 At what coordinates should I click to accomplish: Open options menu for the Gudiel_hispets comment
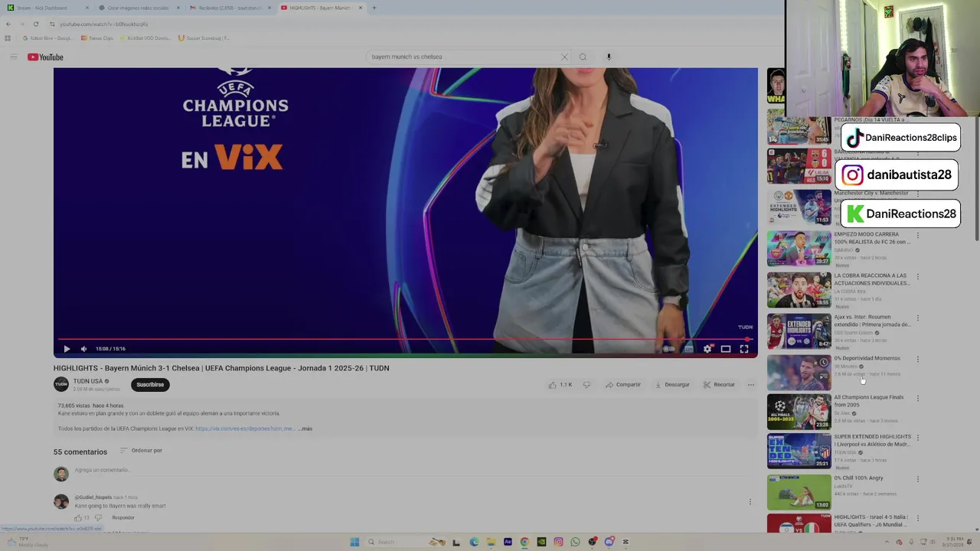[750, 502]
